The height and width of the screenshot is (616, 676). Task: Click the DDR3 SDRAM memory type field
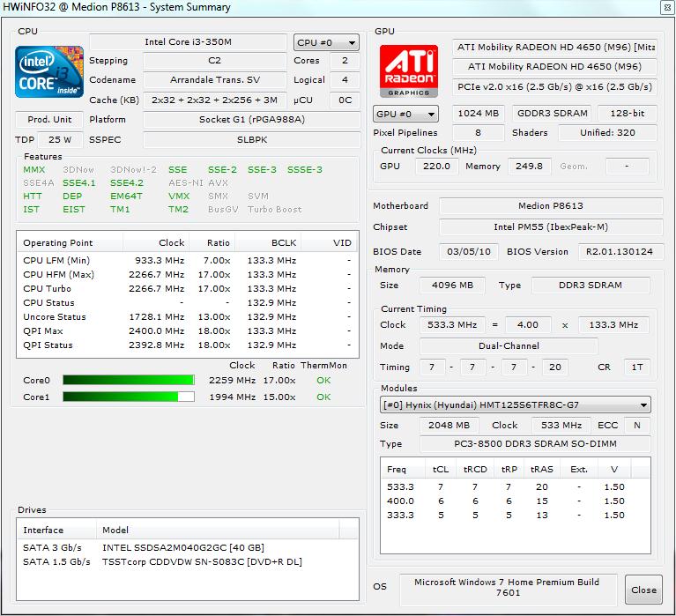591,286
